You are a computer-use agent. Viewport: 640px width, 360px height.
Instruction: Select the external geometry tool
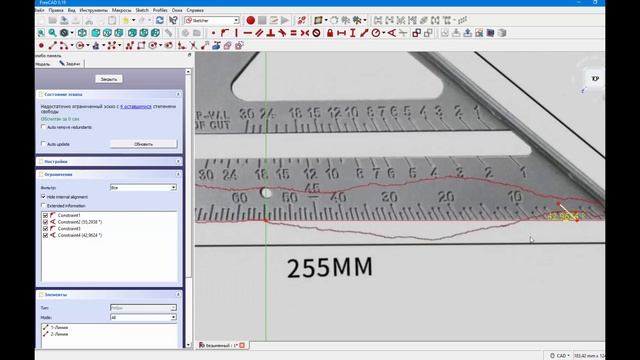point(216,46)
